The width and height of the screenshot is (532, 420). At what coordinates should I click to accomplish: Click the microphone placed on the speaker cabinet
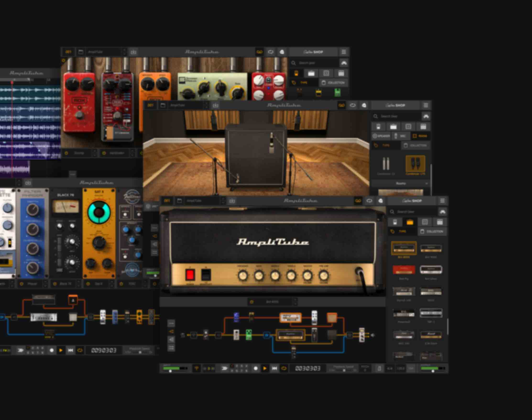point(271,143)
